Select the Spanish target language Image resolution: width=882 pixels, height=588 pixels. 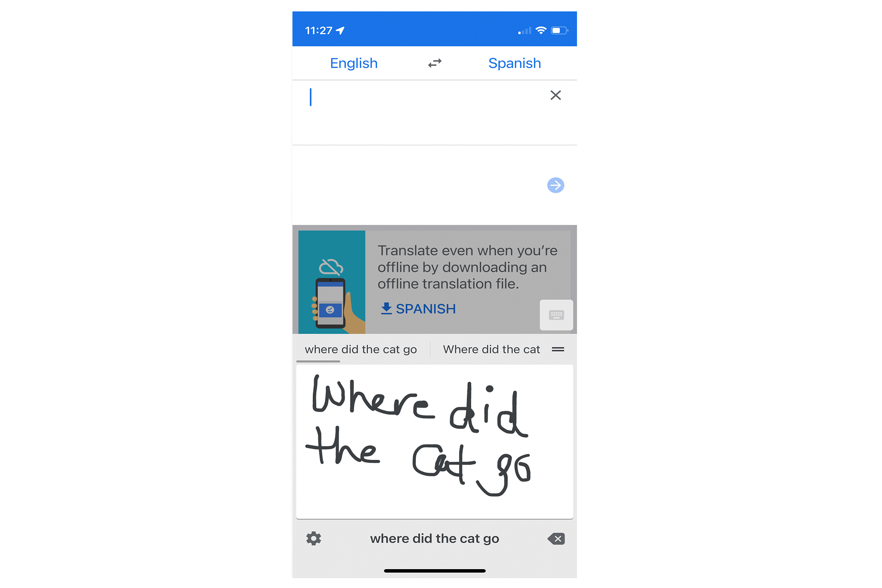[514, 63]
